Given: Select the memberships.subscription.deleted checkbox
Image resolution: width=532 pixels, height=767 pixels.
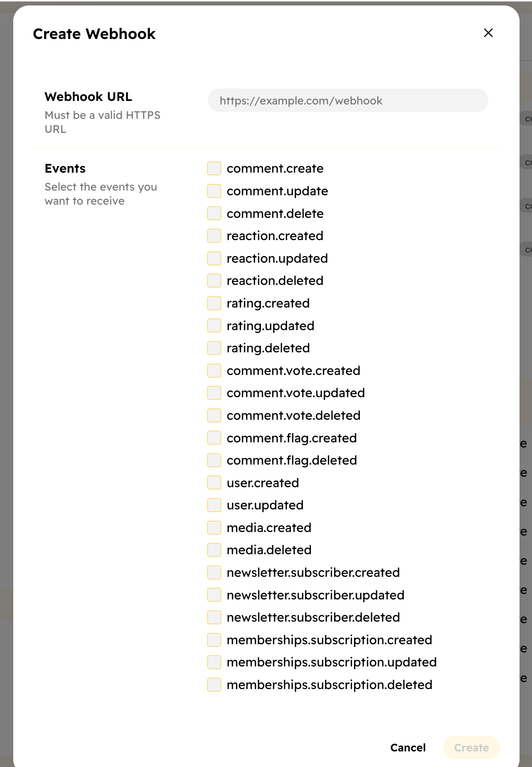Looking at the screenshot, I should click(x=214, y=684).
